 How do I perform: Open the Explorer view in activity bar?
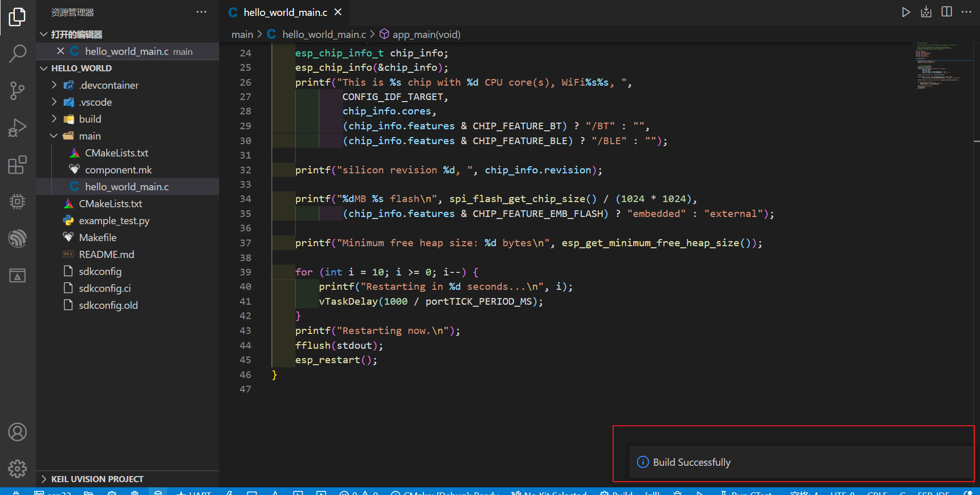17,17
